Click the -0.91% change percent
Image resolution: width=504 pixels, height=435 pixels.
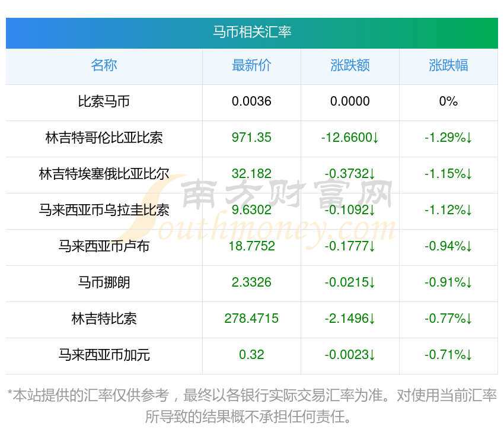(x=448, y=282)
